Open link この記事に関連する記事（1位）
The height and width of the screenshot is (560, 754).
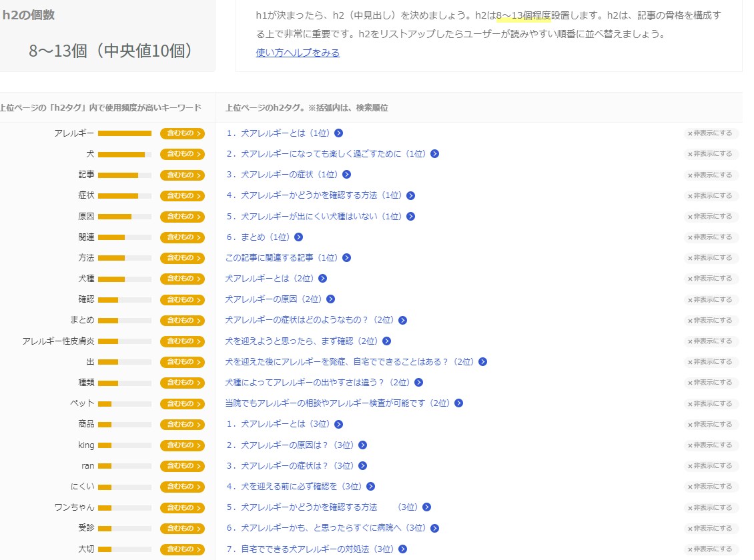[x=282, y=258]
